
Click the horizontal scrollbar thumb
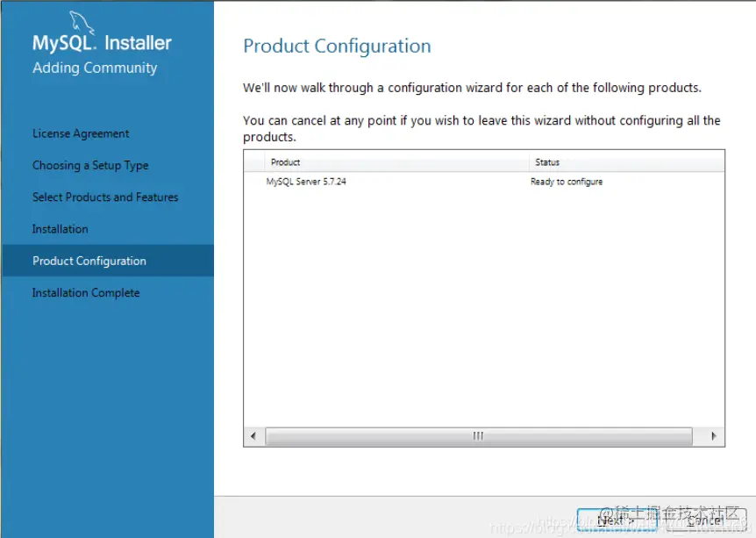[478, 436]
